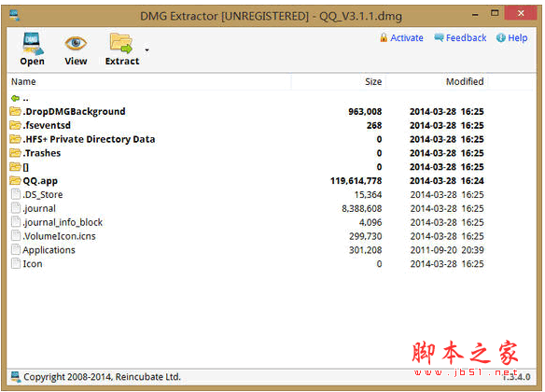Click the date 2014-03-28 16:24

[447, 181]
